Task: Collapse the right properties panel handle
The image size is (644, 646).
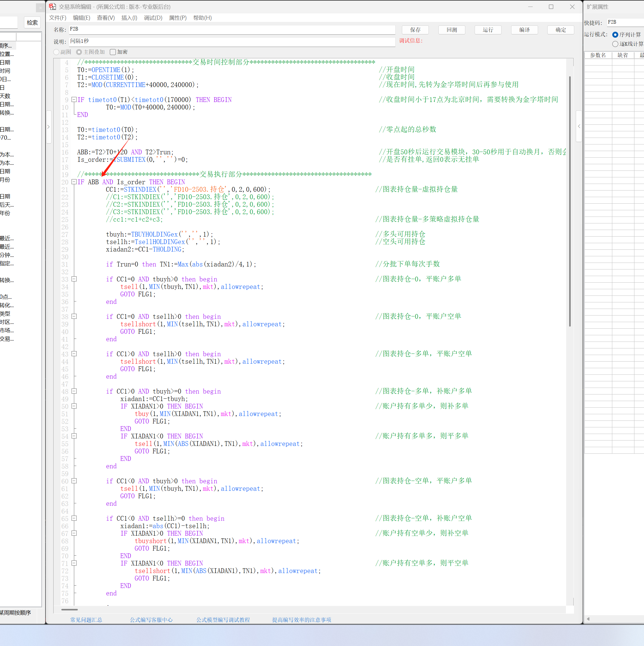Action: pos(579,127)
